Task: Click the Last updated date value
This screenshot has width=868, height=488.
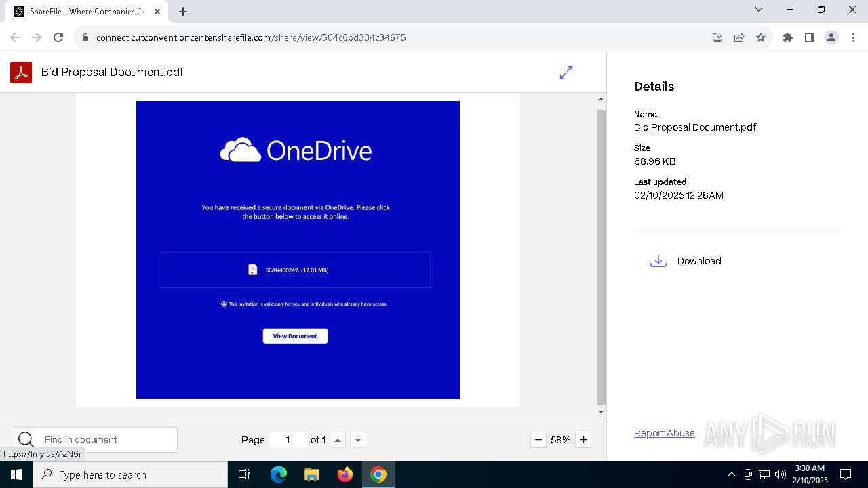Action: click(679, 195)
